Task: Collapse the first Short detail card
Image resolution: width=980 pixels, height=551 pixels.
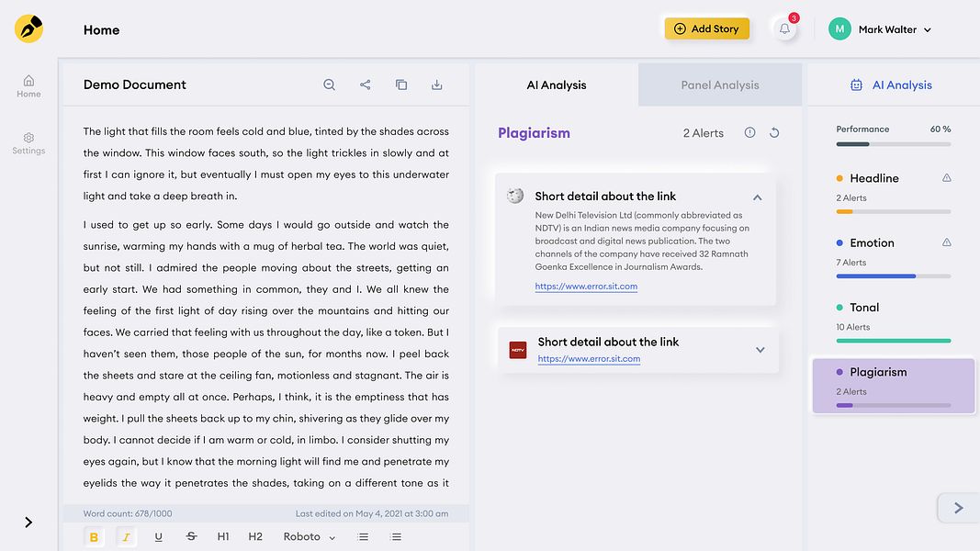Action: click(x=758, y=197)
